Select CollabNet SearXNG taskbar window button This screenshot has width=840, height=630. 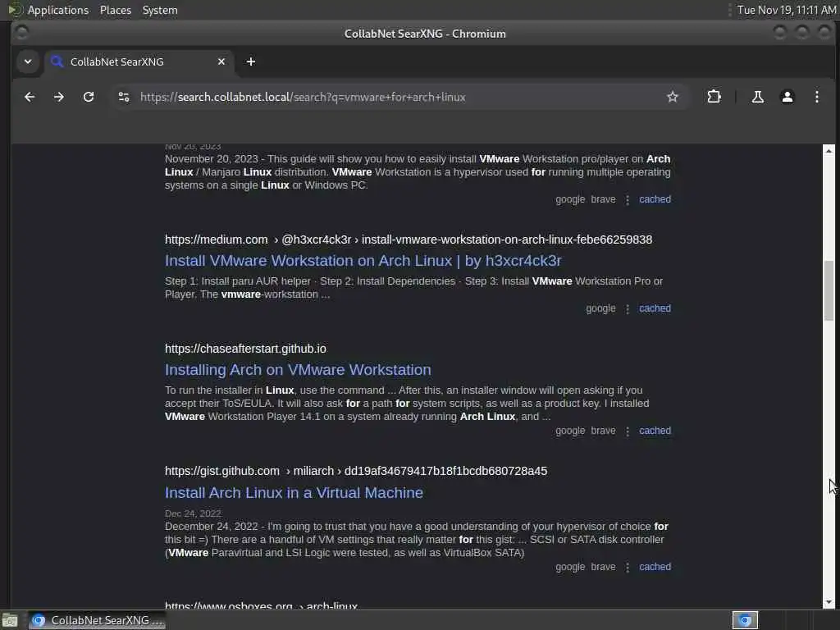pos(97,620)
